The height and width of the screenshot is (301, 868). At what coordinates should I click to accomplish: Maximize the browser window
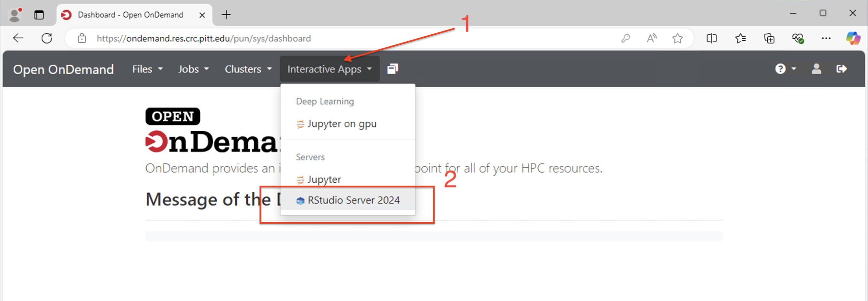coord(823,14)
